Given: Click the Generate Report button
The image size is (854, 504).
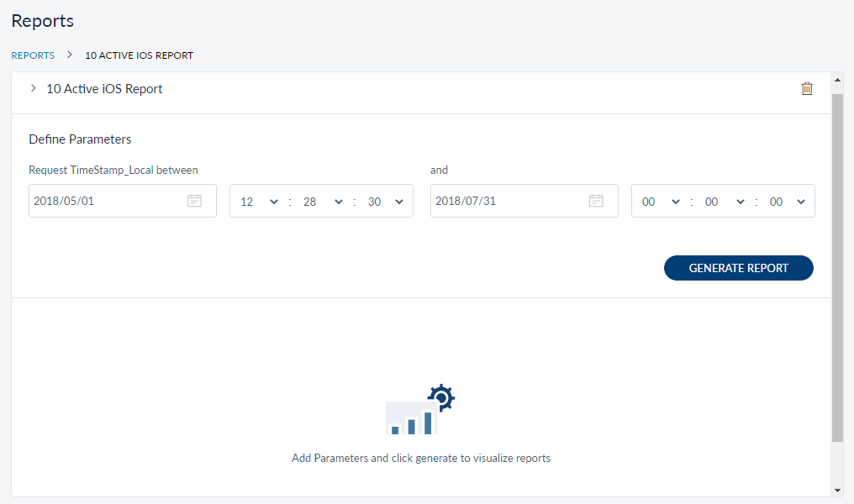Looking at the screenshot, I should 738,268.
